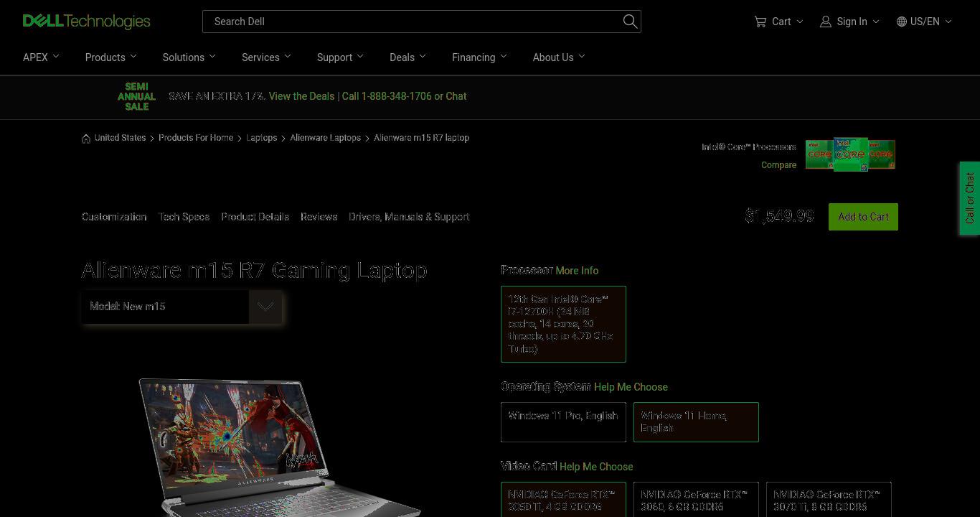This screenshot has width=980, height=517.
Task: Click the Semi Annual Sale badge
Action: (x=136, y=96)
